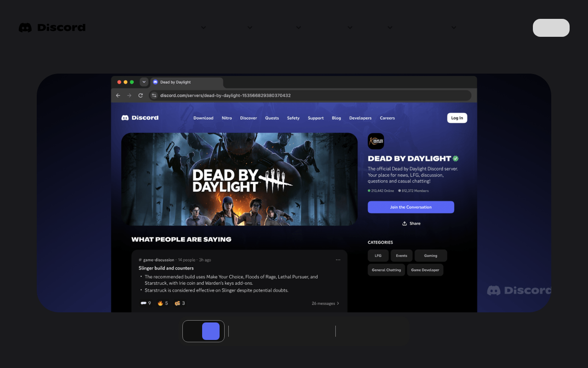Screen dimensions: 588x368
Task: Click the discord.com/servers address bar
Action: (x=311, y=95)
